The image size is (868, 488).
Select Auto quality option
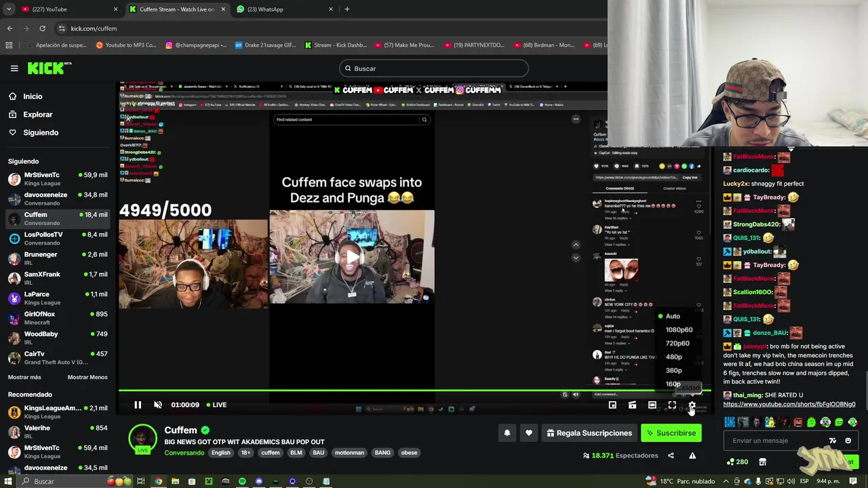tap(673, 317)
